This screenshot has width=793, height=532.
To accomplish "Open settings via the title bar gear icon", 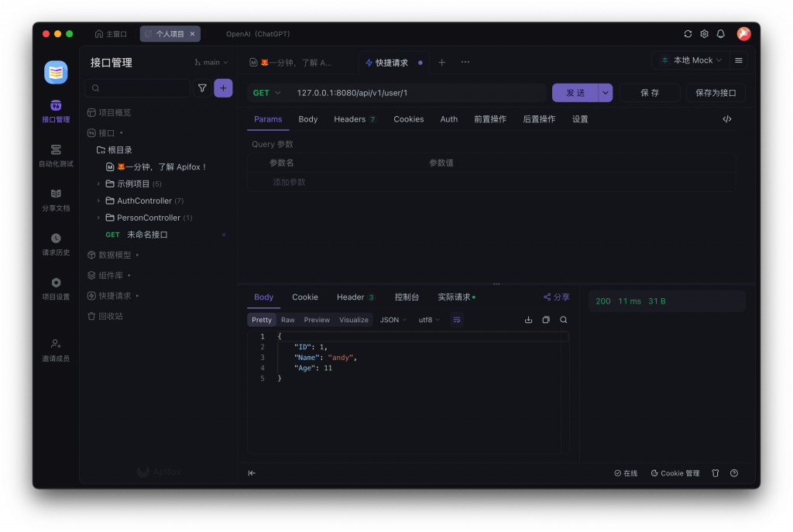I will click(704, 34).
